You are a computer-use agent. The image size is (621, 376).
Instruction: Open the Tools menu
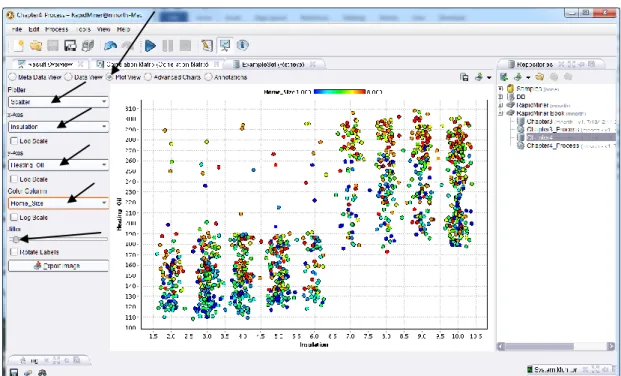point(83,29)
